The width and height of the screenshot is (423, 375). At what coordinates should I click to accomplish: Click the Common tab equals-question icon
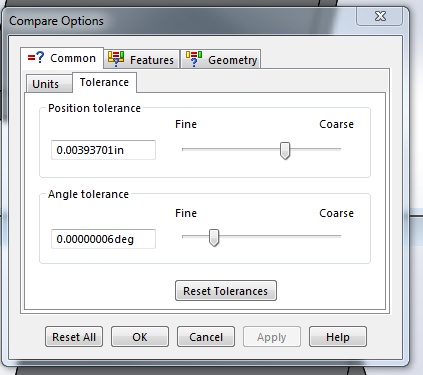point(36,57)
